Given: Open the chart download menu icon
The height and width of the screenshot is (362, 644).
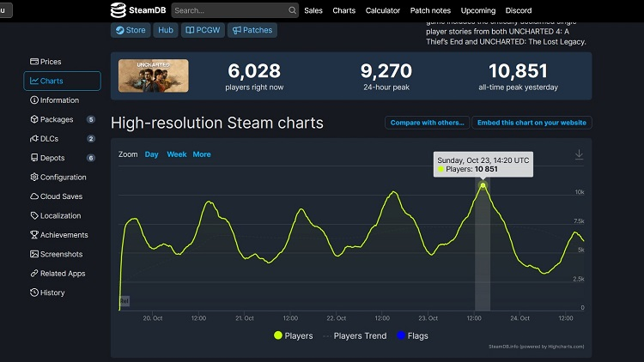Looking at the screenshot, I should pos(579,154).
